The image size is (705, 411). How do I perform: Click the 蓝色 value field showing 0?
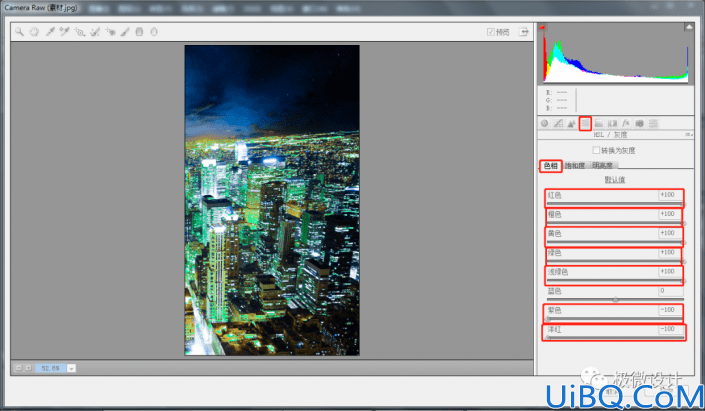coord(670,290)
